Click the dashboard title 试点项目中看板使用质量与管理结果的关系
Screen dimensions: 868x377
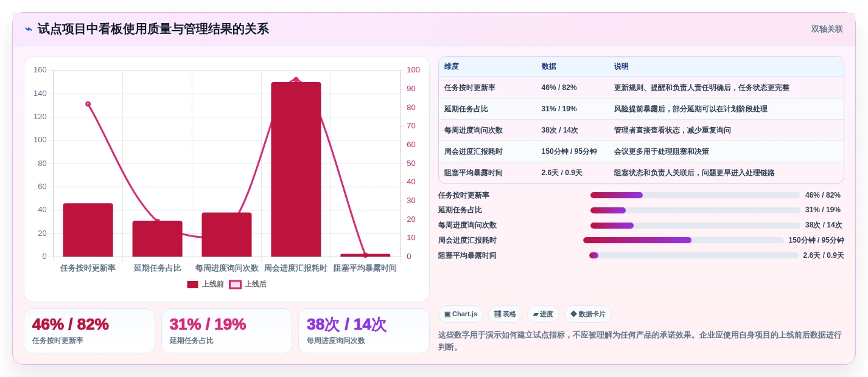click(153, 29)
